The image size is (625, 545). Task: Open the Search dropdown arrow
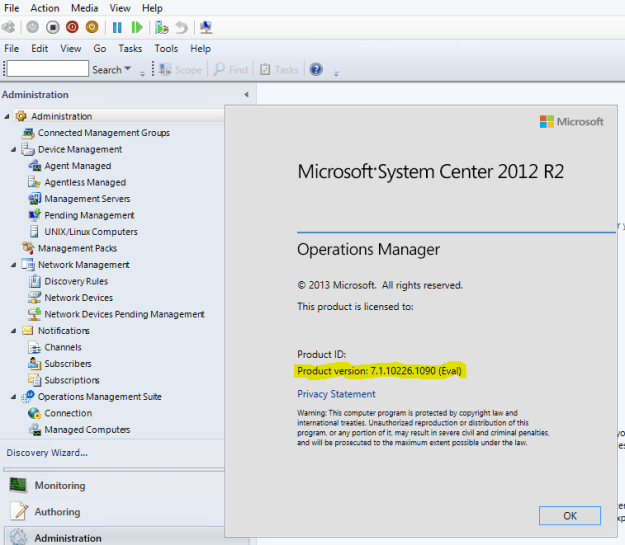point(128,69)
